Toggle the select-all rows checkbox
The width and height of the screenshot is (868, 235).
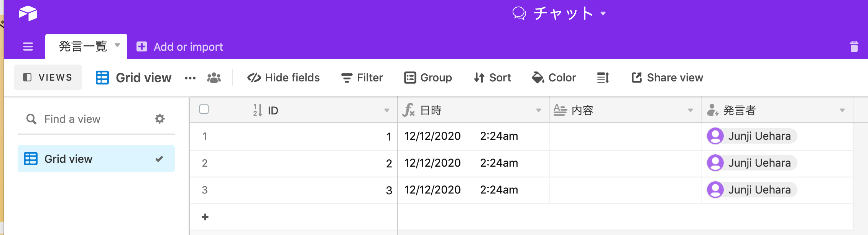tap(204, 109)
